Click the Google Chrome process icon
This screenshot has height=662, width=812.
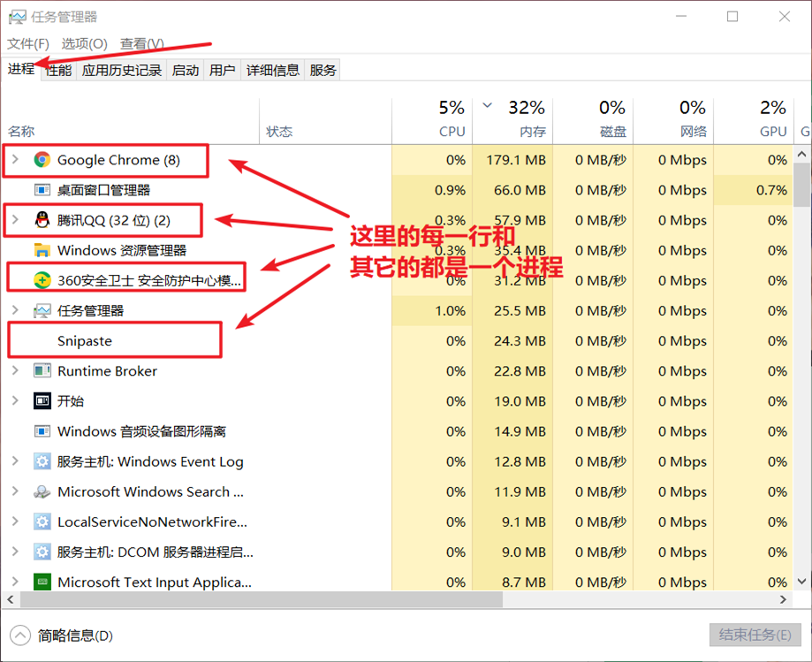pyautogui.click(x=42, y=160)
